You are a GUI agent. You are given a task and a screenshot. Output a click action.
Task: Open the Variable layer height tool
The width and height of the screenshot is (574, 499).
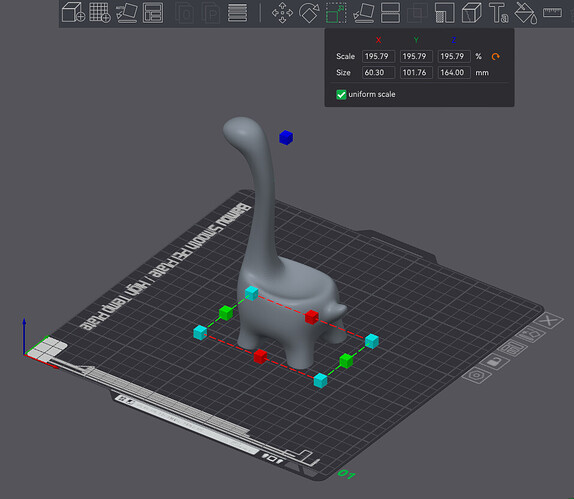pos(237,12)
